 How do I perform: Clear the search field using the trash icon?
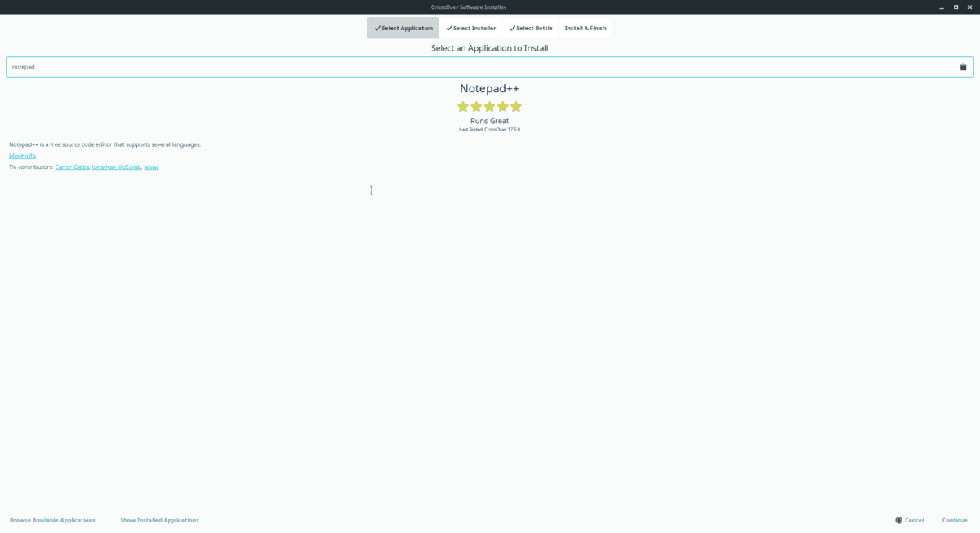click(963, 66)
